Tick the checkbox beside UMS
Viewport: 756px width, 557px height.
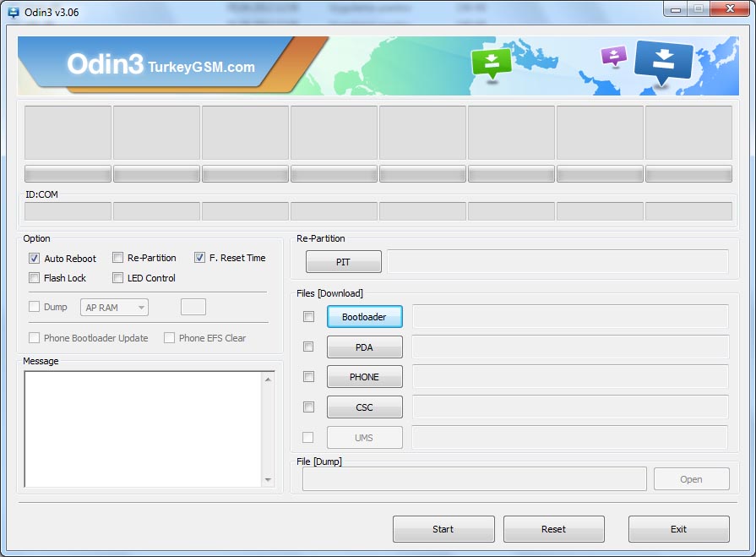(x=307, y=438)
